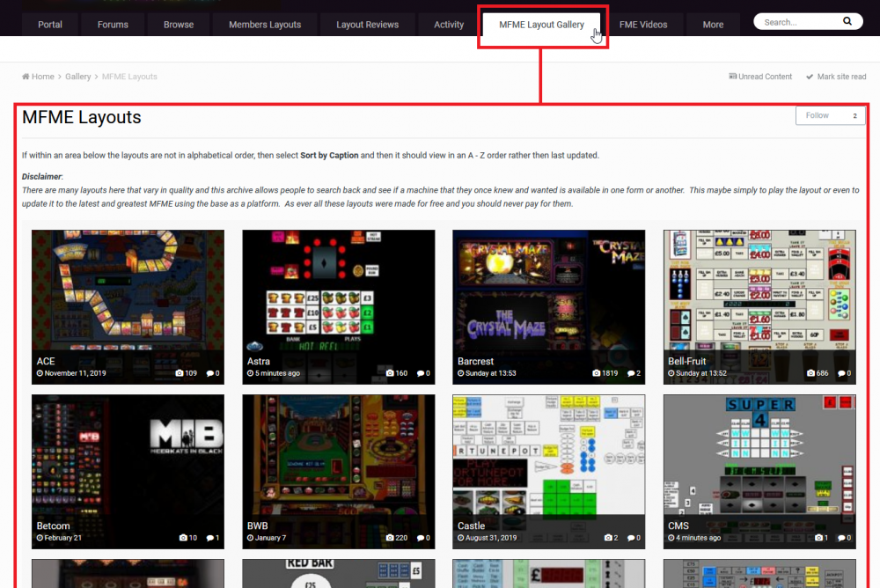Open the FME Videos tab

(x=643, y=25)
